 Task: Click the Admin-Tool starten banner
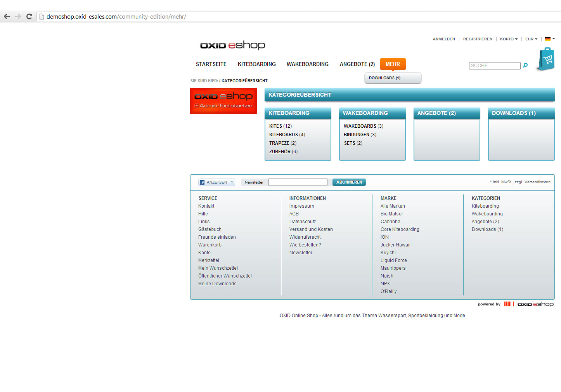[x=223, y=101]
